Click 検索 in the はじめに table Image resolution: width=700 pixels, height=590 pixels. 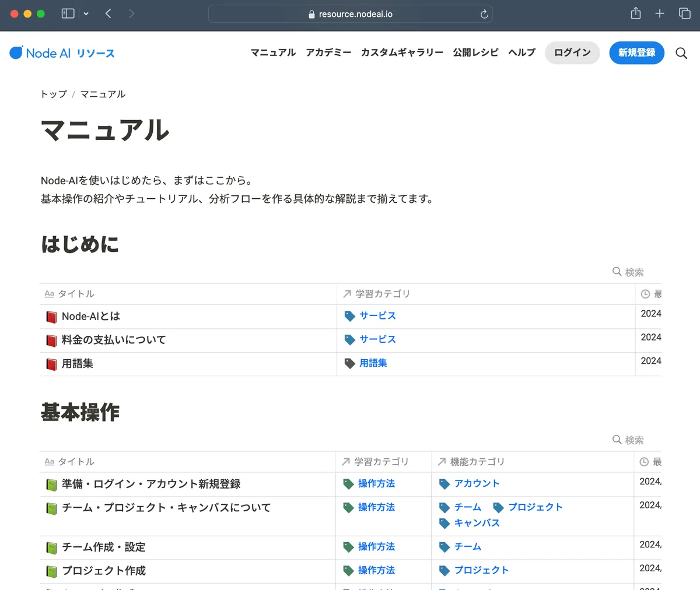(x=628, y=272)
